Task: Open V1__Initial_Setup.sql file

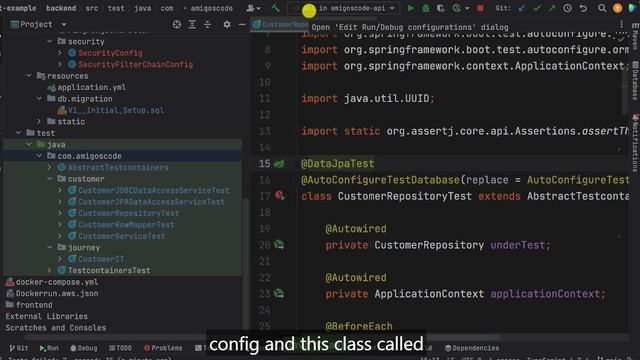Action: click(116, 110)
